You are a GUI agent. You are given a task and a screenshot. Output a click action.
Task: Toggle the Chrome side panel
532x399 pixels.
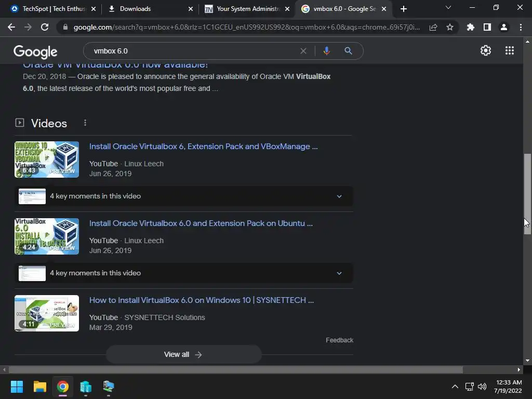[x=487, y=27]
